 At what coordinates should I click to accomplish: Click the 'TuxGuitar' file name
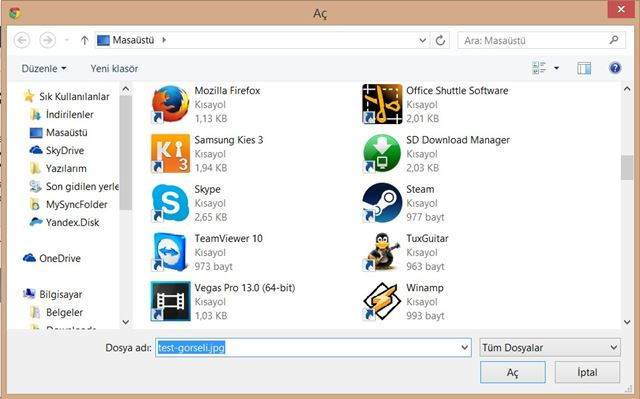427,238
